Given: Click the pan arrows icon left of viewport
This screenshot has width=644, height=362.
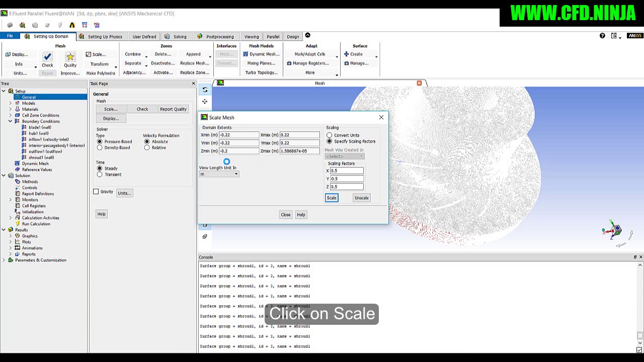Looking at the screenshot, I should (205, 102).
